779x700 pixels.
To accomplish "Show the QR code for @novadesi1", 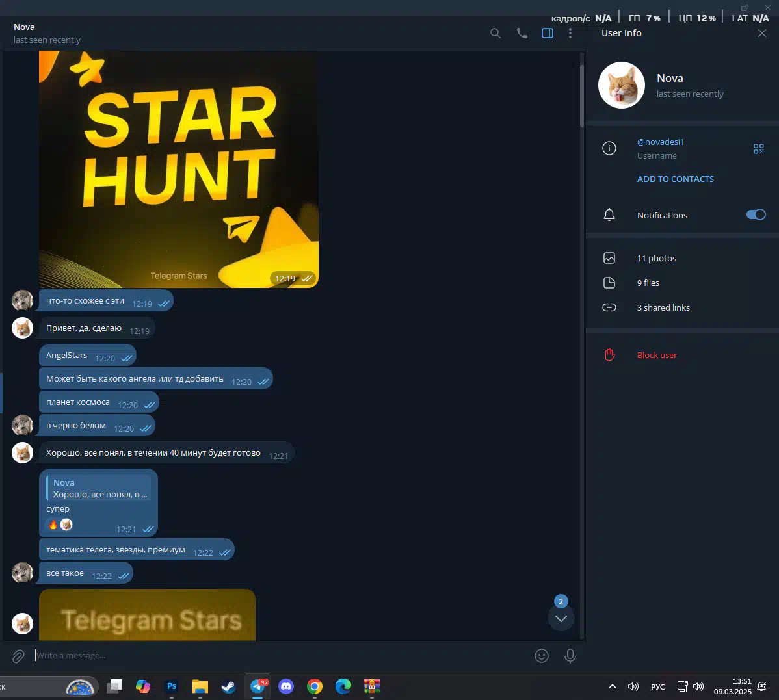I will click(759, 148).
